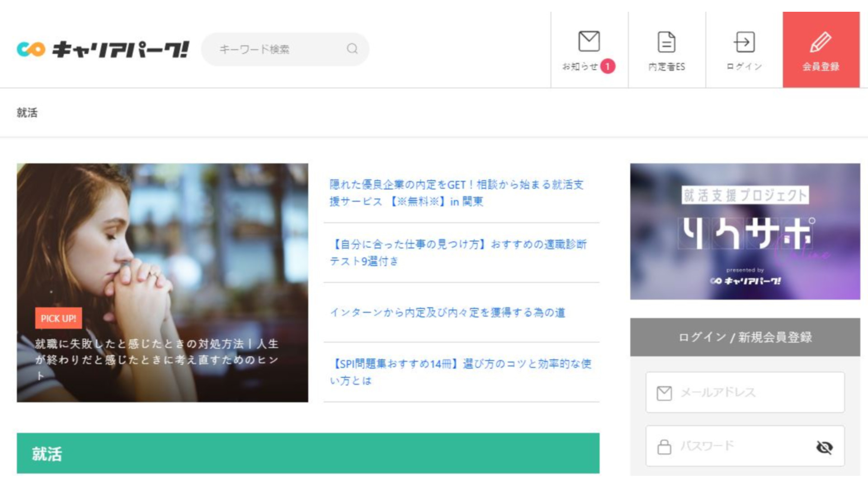Toggle password visibility eye icon

coord(824,447)
